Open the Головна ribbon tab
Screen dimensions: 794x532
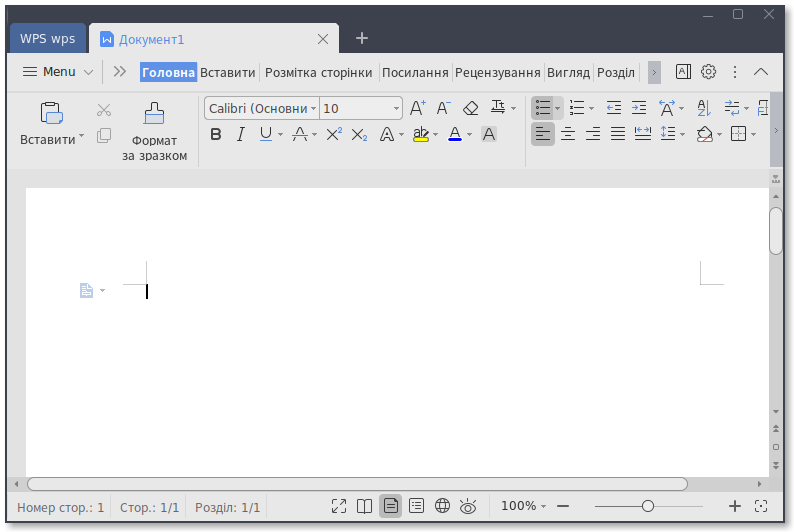point(168,72)
